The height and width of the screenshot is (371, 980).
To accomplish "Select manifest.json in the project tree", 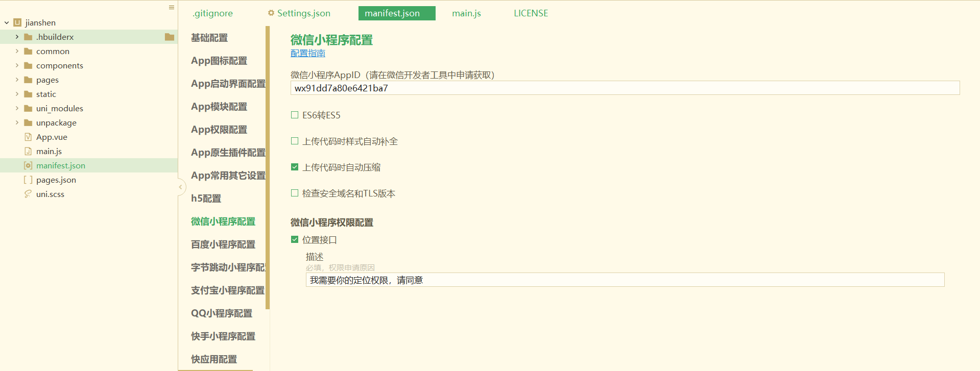I will (x=61, y=165).
